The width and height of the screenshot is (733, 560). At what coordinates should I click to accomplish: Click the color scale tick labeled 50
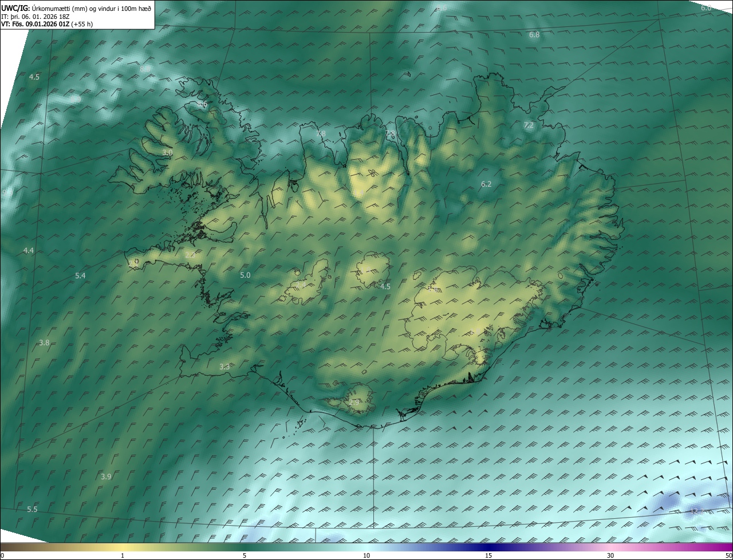pyautogui.click(x=728, y=555)
